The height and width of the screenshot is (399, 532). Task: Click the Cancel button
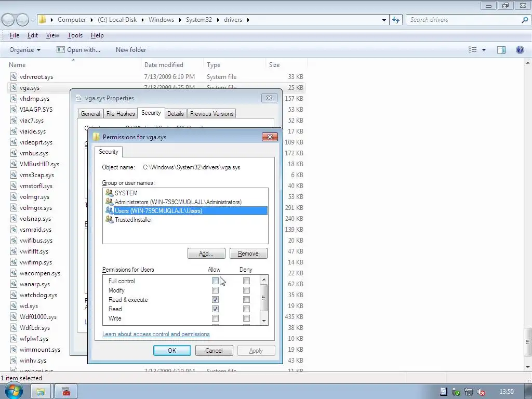214,351
